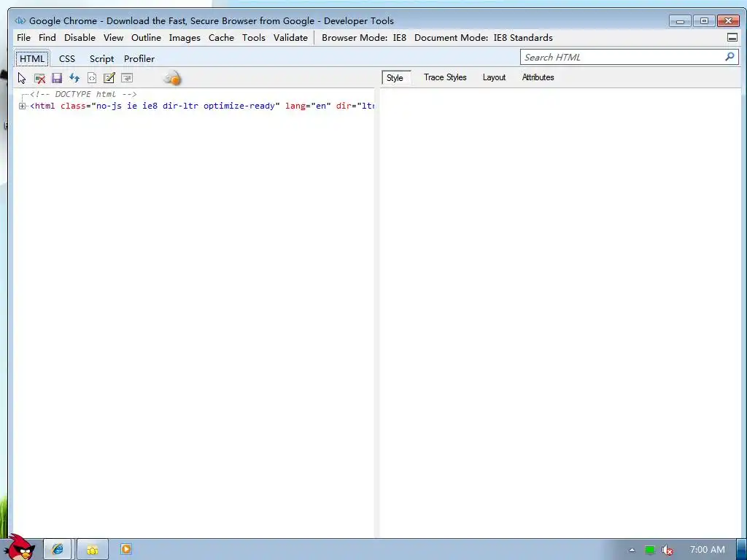
Task: Click the Word wrap toolbar icon
Action: 127,78
